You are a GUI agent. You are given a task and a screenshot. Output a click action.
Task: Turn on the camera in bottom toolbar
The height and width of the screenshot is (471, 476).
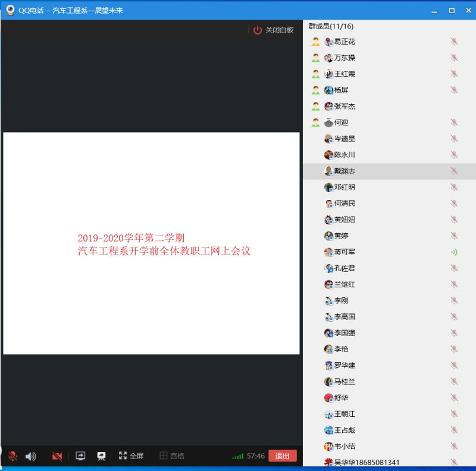(x=57, y=456)
